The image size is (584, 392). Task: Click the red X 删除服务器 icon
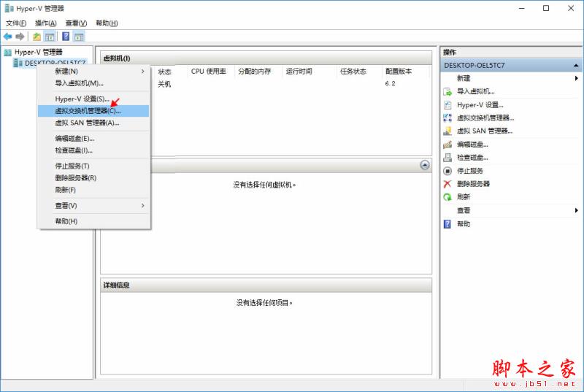(x=447, y=184)
